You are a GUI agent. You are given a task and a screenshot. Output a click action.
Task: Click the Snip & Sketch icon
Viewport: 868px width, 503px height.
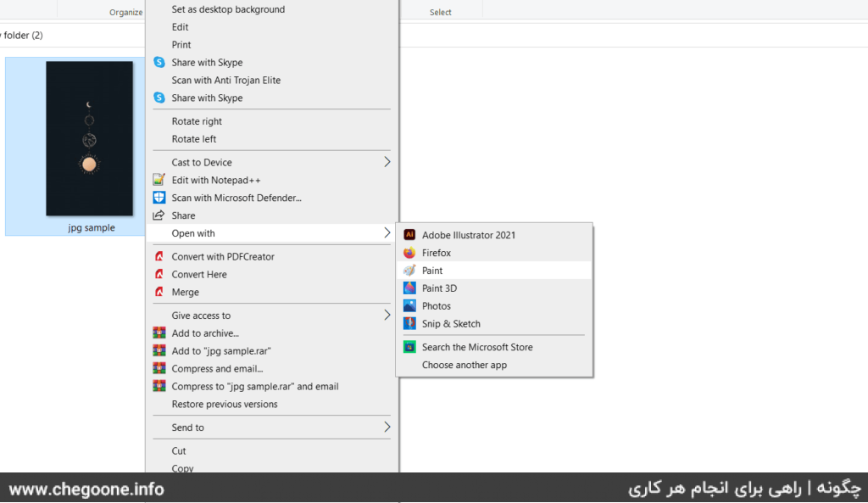pos(409,323)
